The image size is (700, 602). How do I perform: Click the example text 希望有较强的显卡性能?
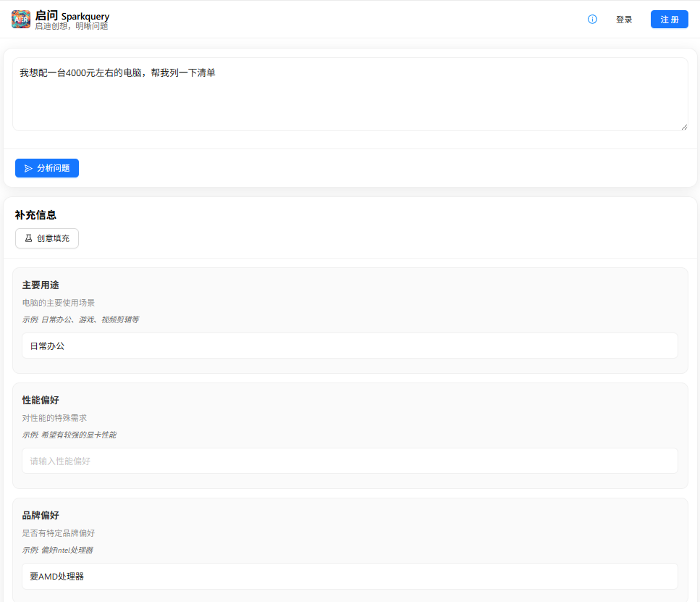point(79,435)
